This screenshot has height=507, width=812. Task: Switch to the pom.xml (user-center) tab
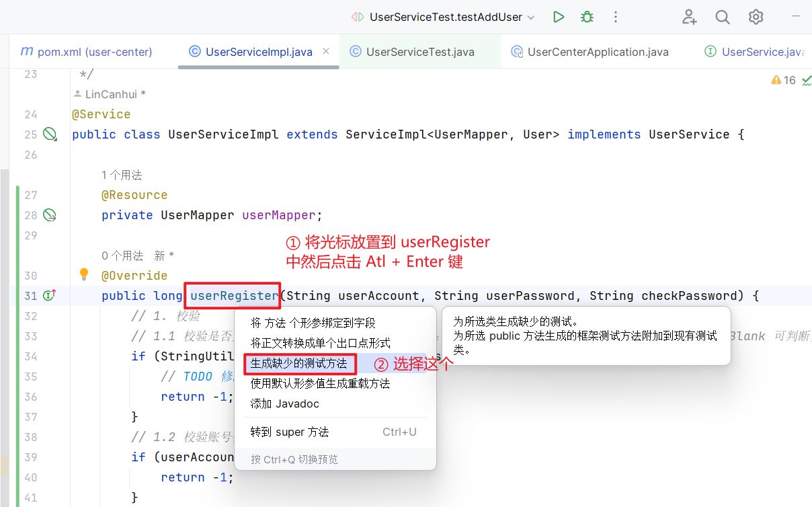tap(86, 52)
